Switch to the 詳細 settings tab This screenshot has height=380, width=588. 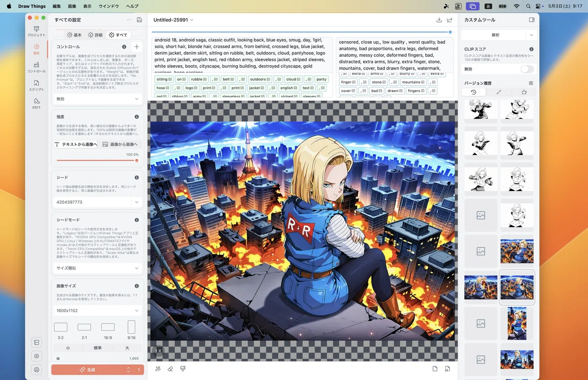point(96,35)
